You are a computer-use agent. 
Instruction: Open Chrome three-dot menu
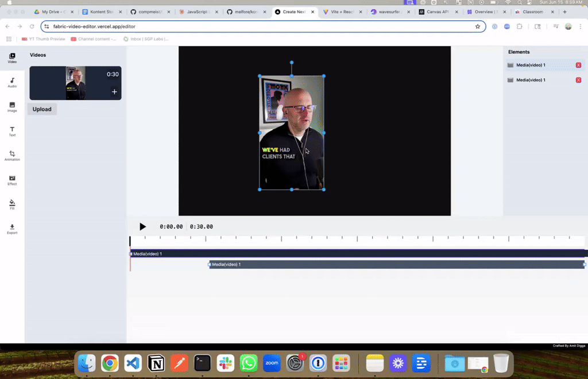pyautogui.click(x=580, y=26)
